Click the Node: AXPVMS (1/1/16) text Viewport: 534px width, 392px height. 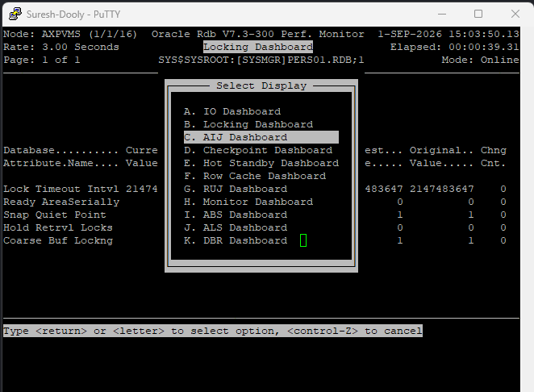point(70,34)
